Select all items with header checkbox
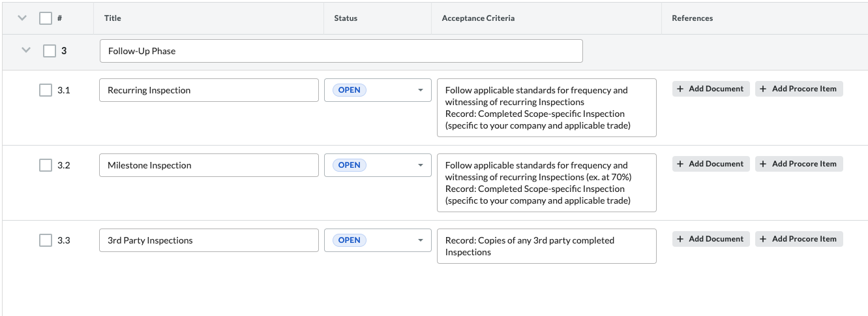The image size is (868, 316). [x=46, y=18]
